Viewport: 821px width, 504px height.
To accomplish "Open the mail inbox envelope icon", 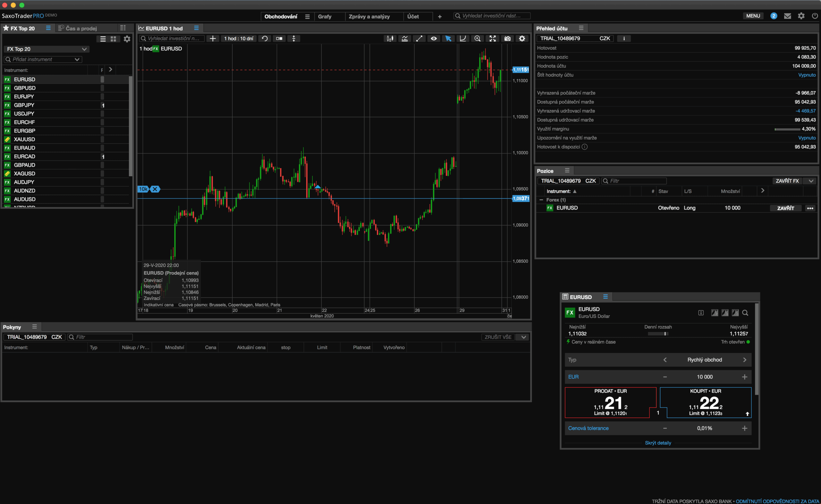I will click(787, 16).
